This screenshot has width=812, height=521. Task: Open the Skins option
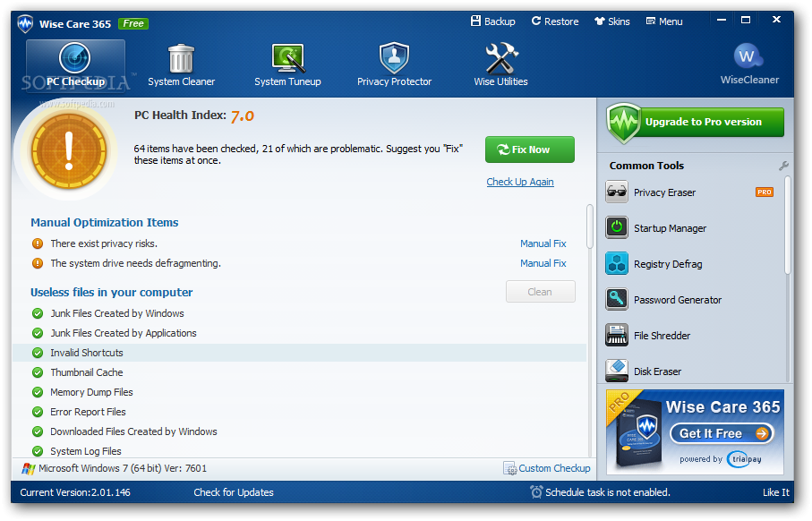tap(612, 21)
